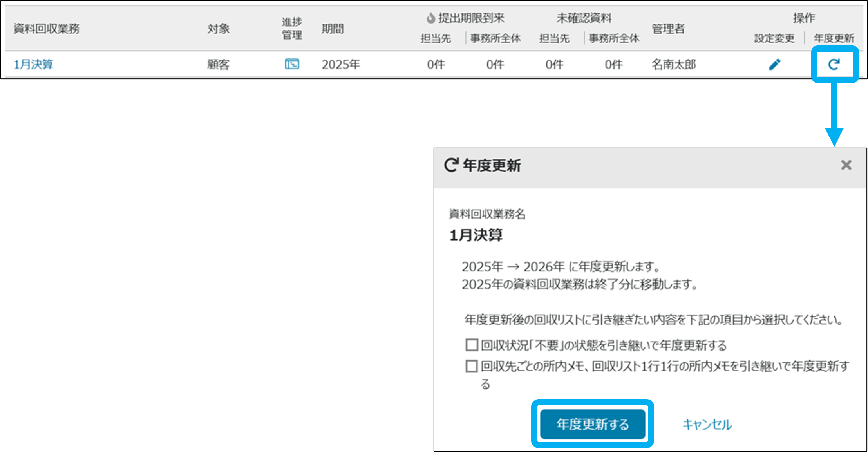Click the 期間 column header

pos(333,29)
